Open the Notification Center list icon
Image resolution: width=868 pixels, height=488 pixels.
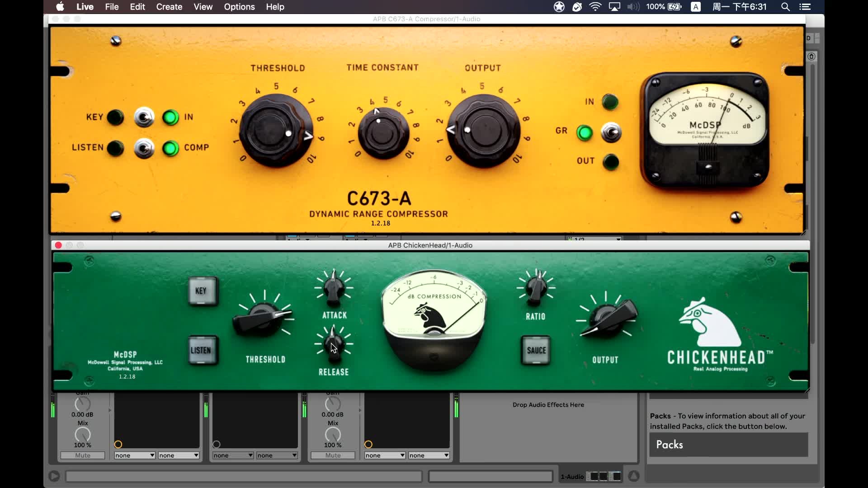(x=805, y=7)
